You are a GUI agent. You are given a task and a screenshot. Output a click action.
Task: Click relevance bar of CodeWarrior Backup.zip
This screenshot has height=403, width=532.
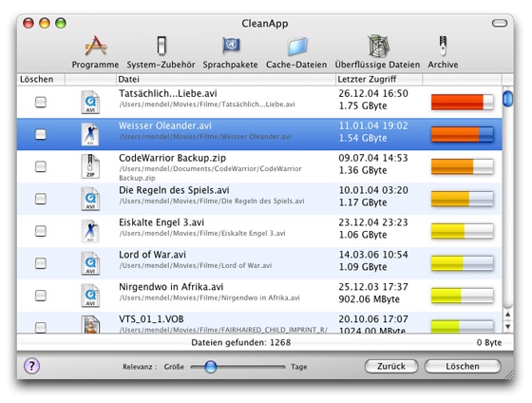pos(462,166)
